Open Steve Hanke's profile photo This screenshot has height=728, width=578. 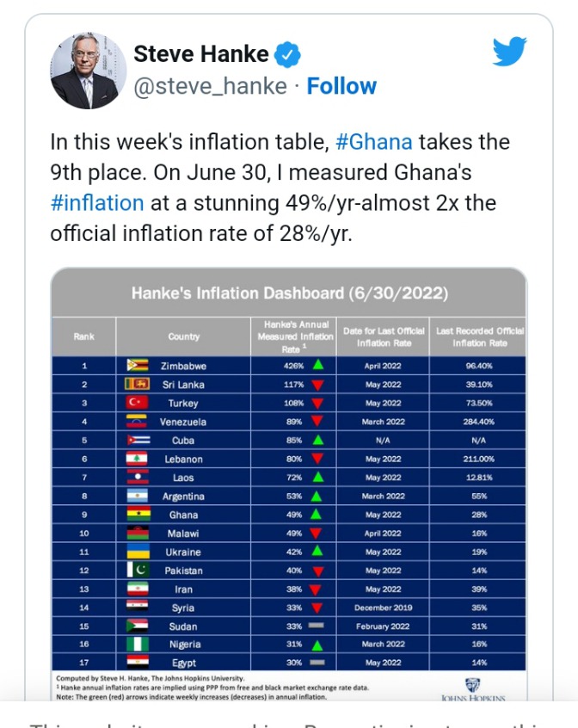[88, 71]
